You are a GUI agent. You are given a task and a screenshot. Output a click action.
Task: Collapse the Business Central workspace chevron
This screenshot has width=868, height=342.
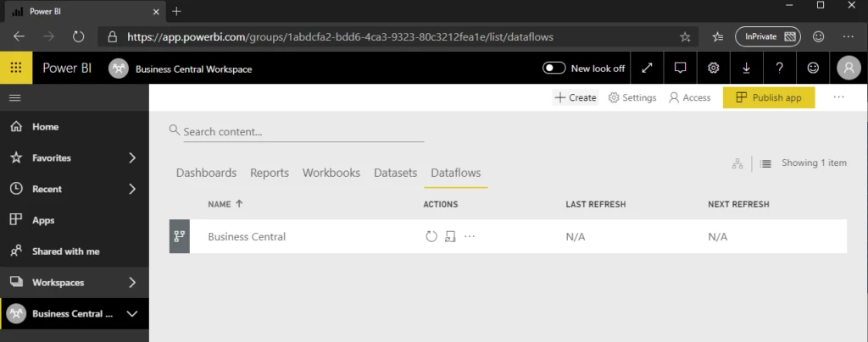pyautogui.click(x=132, y=314)
